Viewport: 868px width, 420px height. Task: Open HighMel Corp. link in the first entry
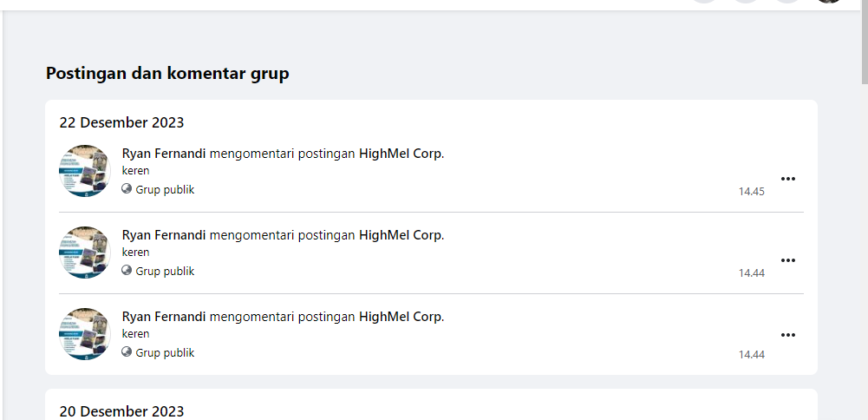tap(401, 154)
